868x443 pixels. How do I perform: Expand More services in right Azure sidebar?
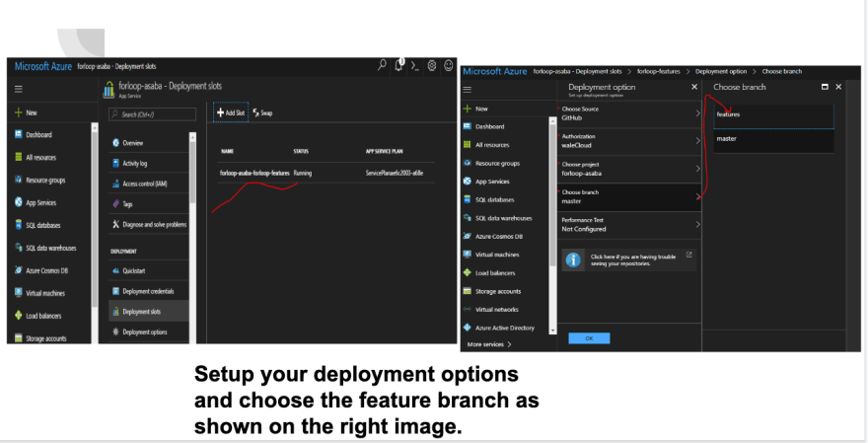pos(489,344)
